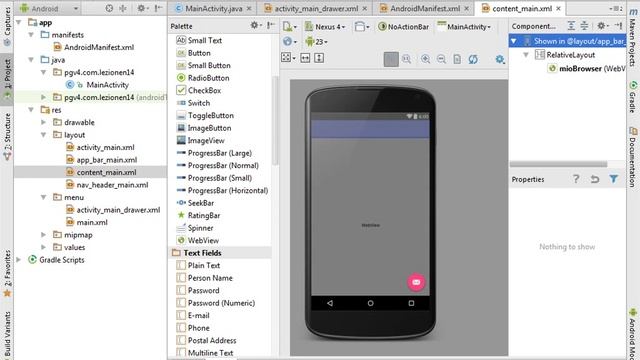Open the Build Variants tool window
The image size is (640, 360).
click(x=7, y=335)
